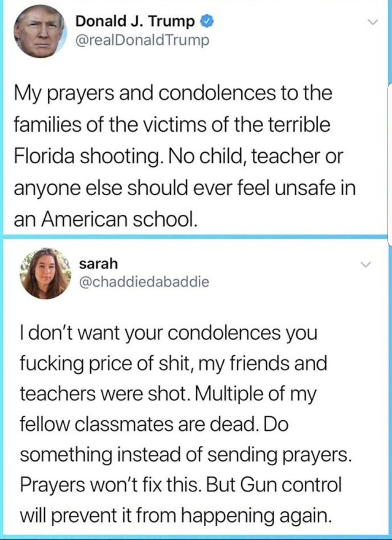
Task: Open the profile picture beside Donald J. Trump's tweet
Action: [39, 31]
